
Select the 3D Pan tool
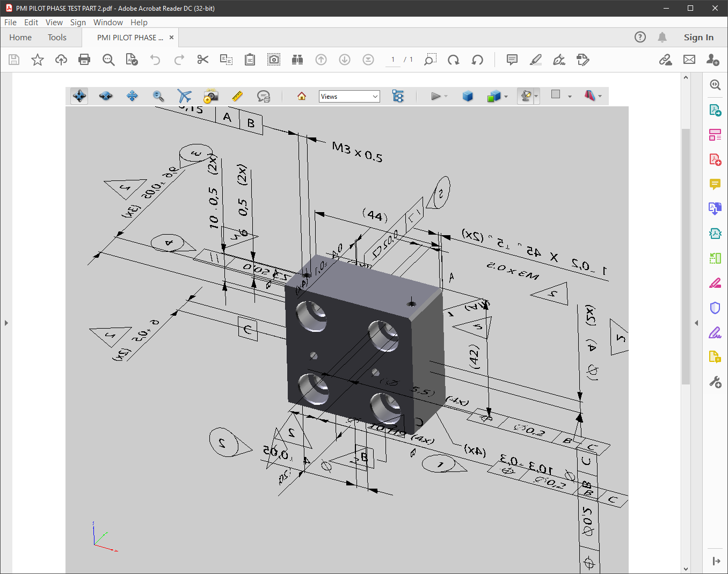point(132,96)
